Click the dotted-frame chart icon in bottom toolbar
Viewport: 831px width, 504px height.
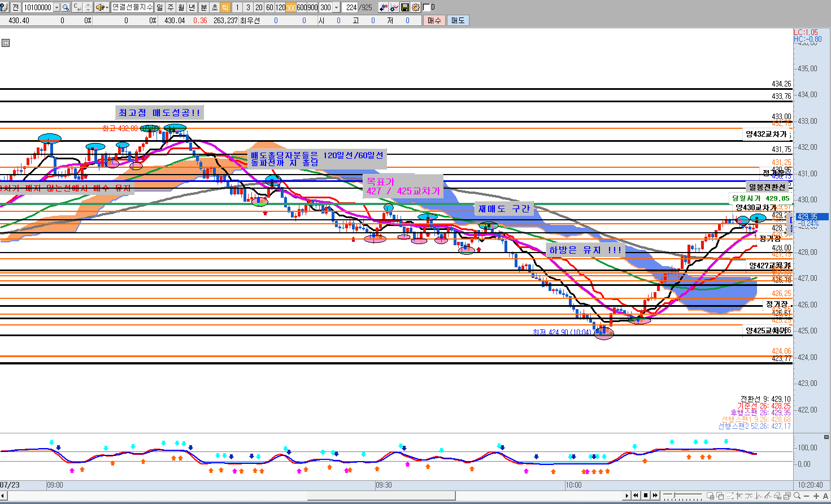pyautogui.click(x=729, y=496)
